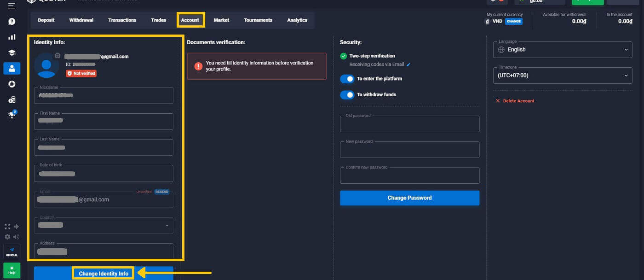
Task: Click the Old password input field
Action: tap(409, 124)
